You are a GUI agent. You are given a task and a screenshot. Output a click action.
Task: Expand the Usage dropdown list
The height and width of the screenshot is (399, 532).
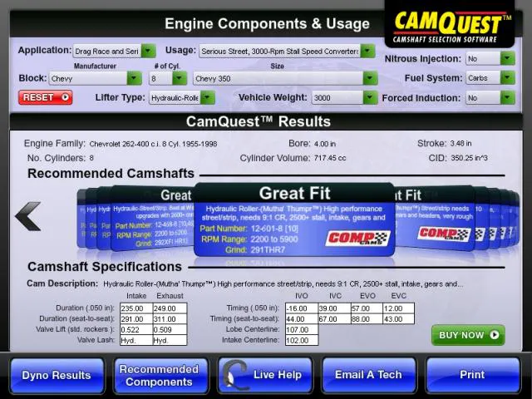(288, 51)
